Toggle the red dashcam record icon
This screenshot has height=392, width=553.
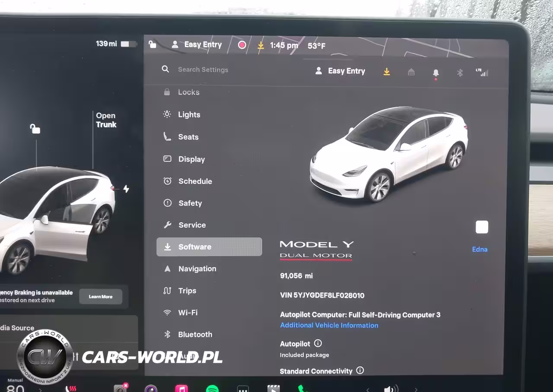(242, 45)
